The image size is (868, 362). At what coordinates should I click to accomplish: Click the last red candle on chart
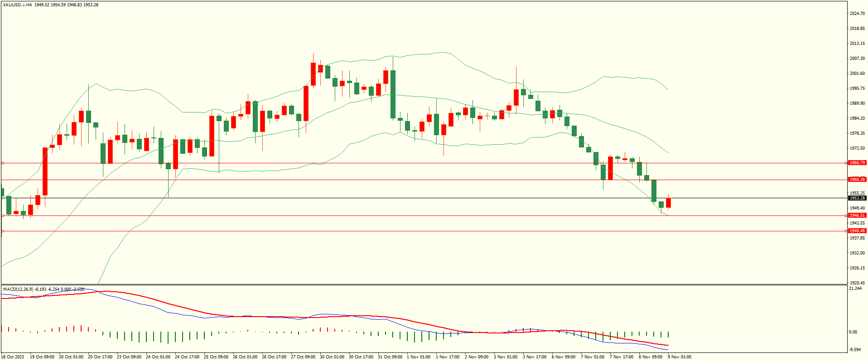coord(668,203)
